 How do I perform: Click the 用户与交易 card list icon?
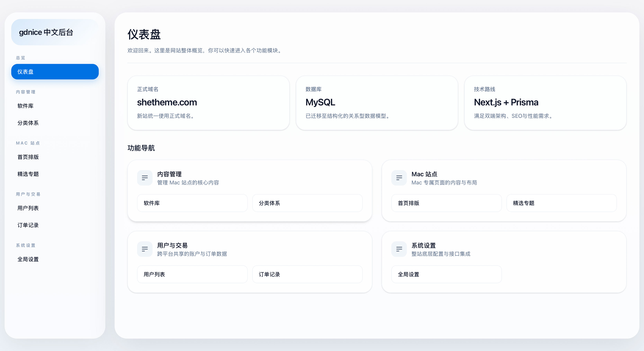point(145,249)
